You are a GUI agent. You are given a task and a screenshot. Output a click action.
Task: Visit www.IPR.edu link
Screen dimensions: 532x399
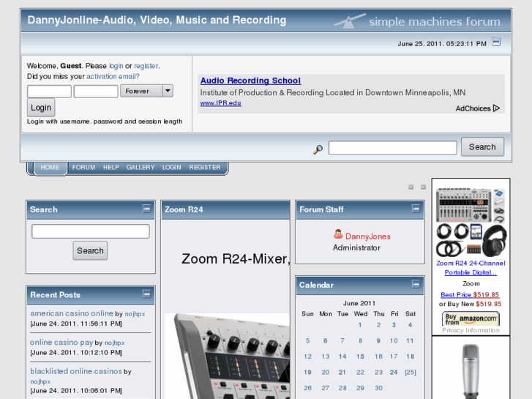220,103
